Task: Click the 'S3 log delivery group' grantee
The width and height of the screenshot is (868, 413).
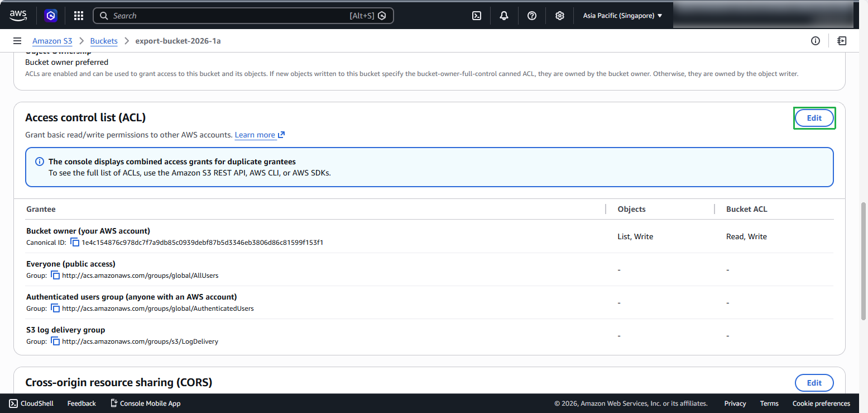Action: point(66,330)
